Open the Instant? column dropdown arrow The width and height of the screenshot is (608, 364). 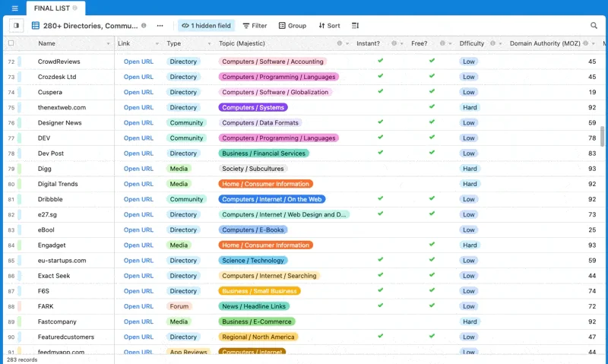(402, 44)
